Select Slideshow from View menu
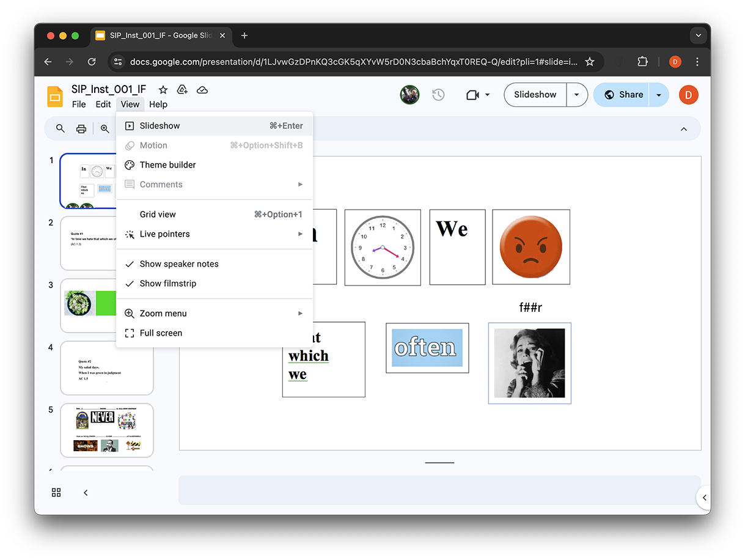745x560 pixels. pyautogui.click(x=215, y=126)
